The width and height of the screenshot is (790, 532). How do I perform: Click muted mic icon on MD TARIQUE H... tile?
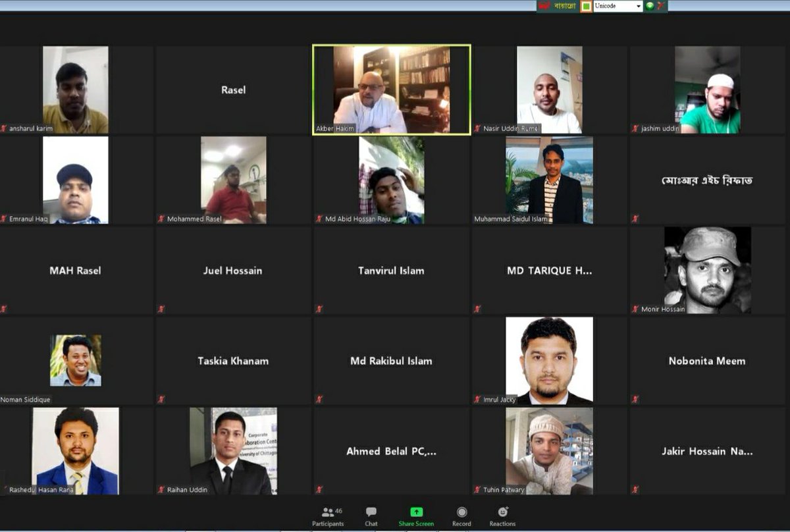(x=477, y=309)
